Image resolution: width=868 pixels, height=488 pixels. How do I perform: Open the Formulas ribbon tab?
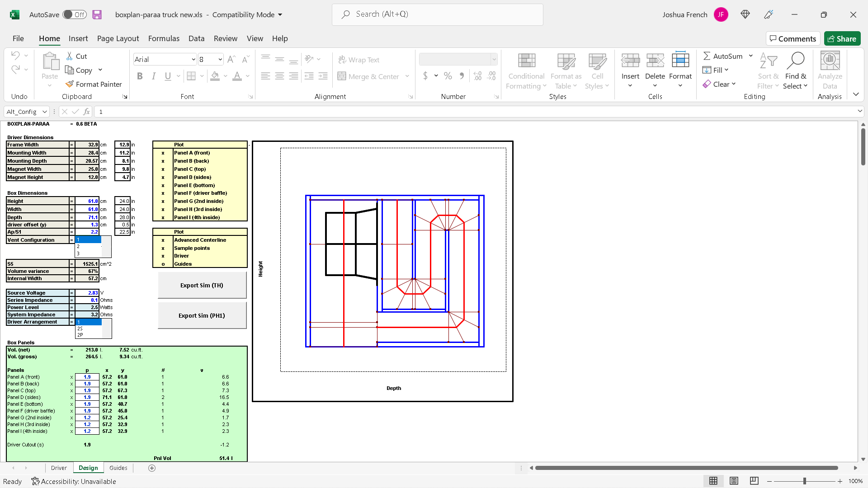tap(164, 38)
